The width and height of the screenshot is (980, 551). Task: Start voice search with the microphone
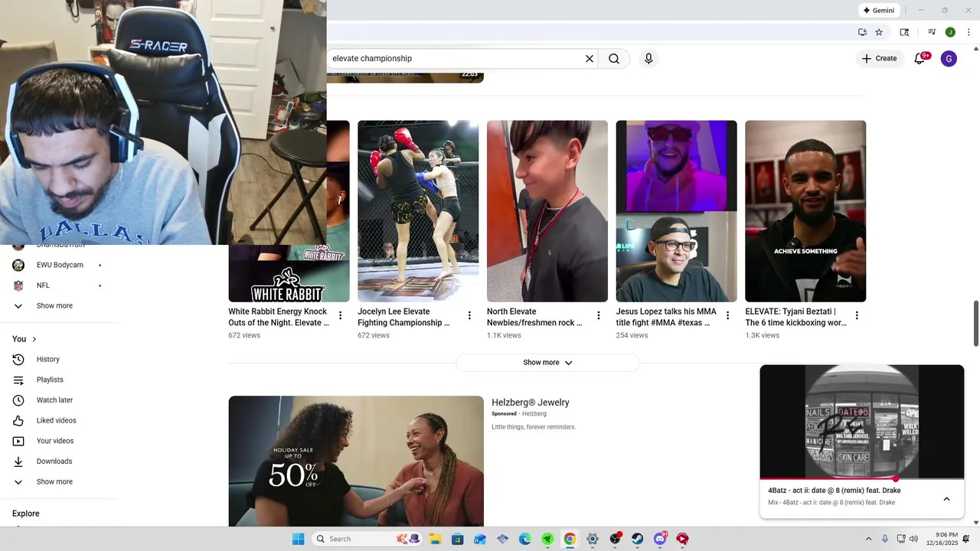648,59
